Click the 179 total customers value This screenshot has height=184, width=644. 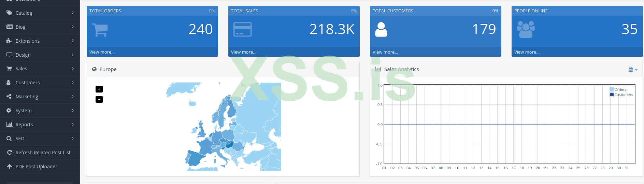[484, 29]
